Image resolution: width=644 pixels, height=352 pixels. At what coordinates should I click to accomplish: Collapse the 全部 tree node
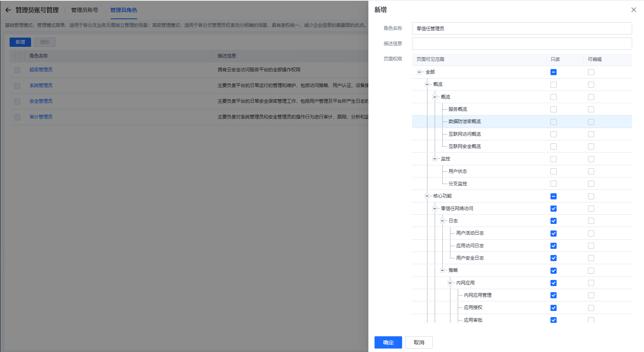pyautogui.click(x=419, y=72)
